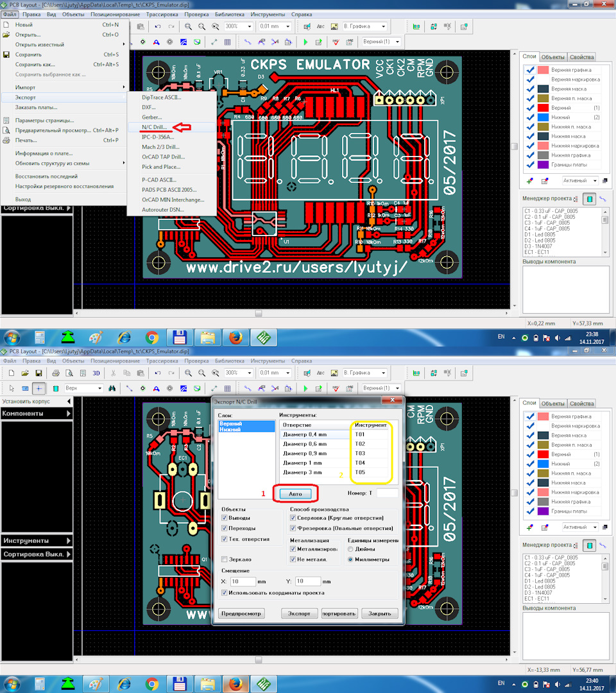Open the Верхний (1) layer dropdown in lower window

[x=397, y=388]
